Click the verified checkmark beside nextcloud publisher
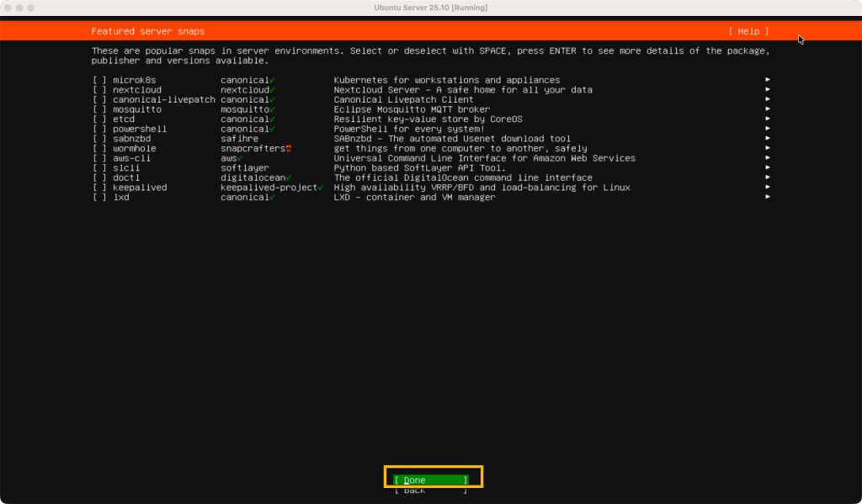 point(273,90)
